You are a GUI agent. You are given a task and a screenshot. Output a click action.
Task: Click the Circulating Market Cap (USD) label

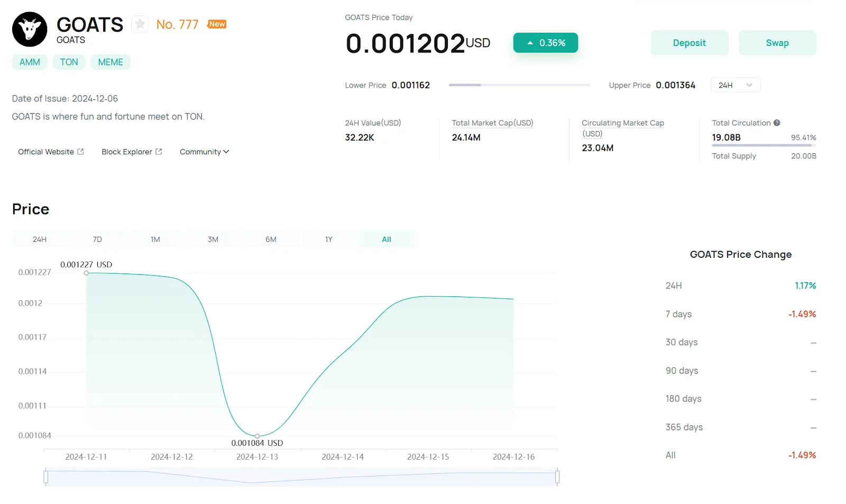click(x=623, y=128)
